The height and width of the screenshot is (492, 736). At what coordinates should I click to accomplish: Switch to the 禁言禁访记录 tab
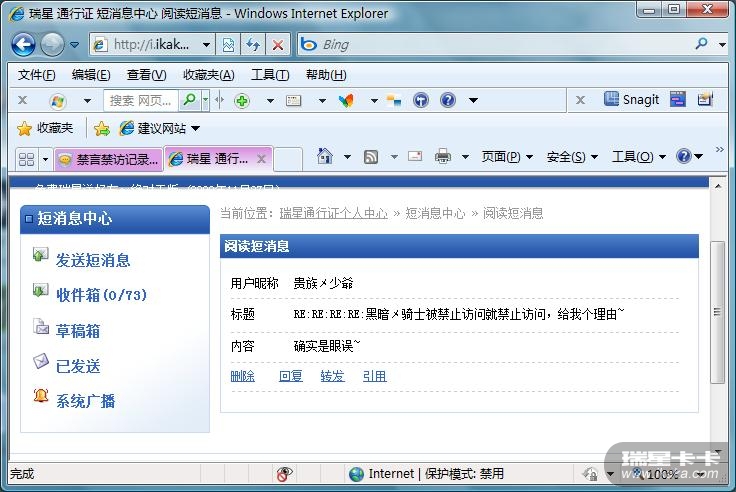[108, 160]
